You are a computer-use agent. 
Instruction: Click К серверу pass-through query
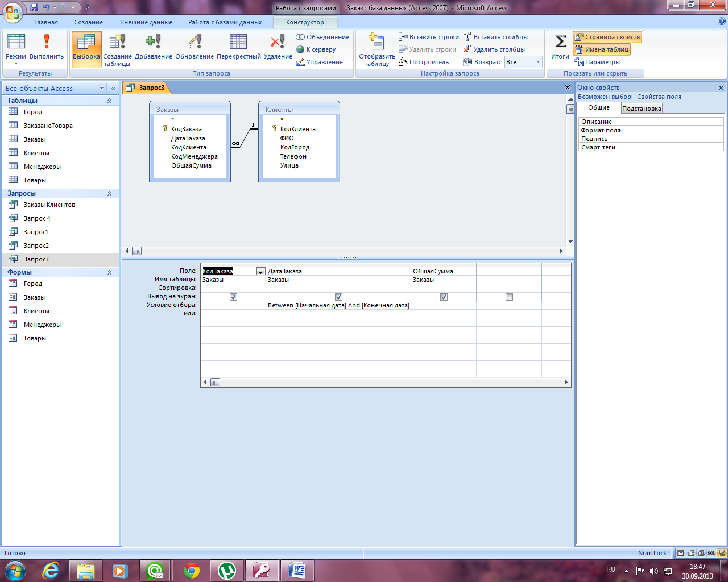coord(316,49)
